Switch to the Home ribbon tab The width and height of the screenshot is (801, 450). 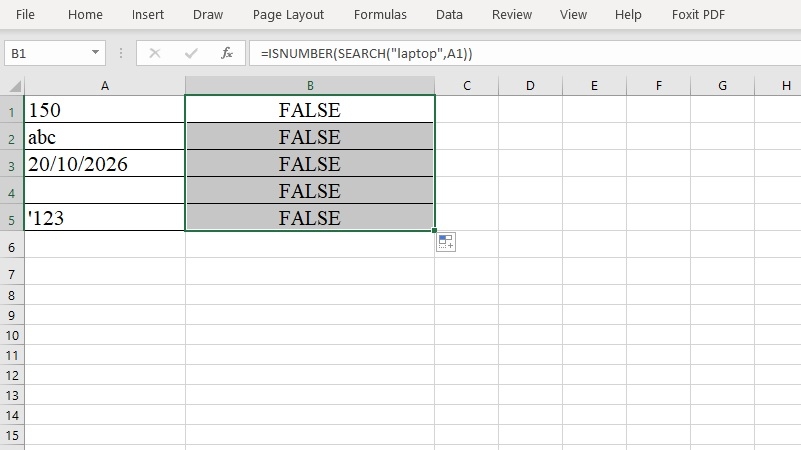85,15
